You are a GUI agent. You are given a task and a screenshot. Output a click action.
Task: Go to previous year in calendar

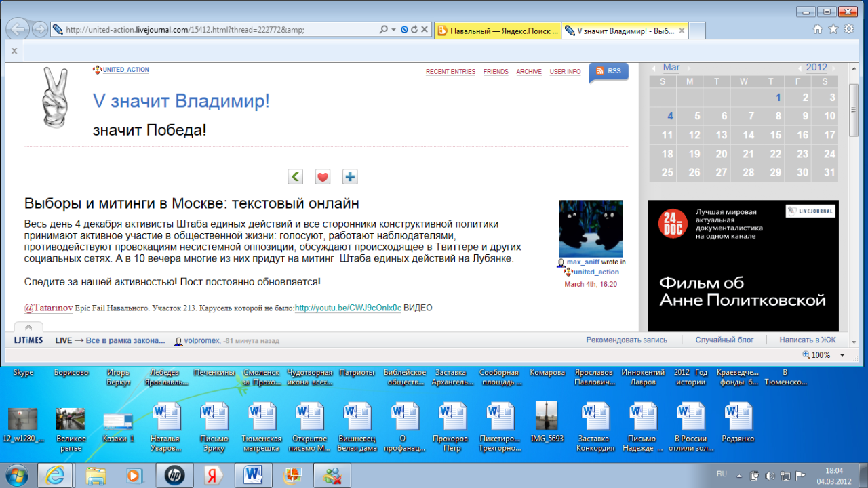pyautogui.click(x=800, y=68)
